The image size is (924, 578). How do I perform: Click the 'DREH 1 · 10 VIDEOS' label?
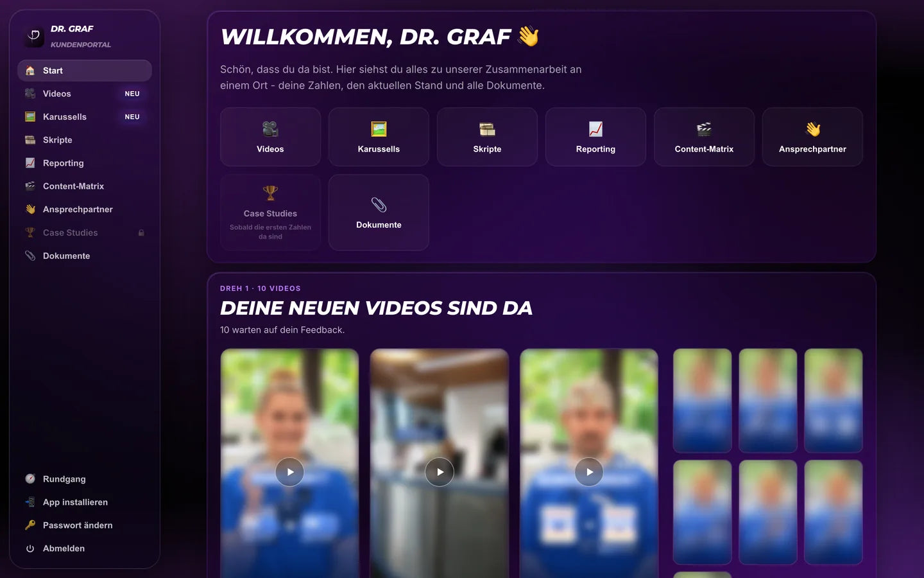click(x=261, y=288)
